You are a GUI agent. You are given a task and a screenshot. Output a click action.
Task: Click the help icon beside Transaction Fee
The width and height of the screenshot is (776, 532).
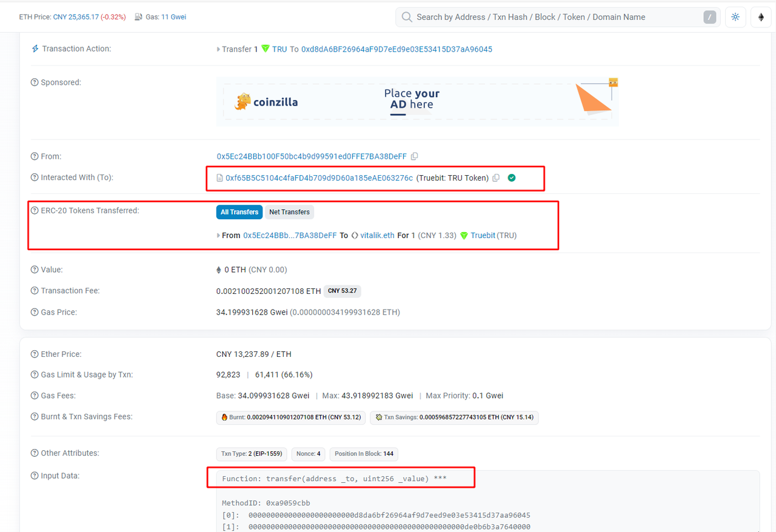[35, 291]
